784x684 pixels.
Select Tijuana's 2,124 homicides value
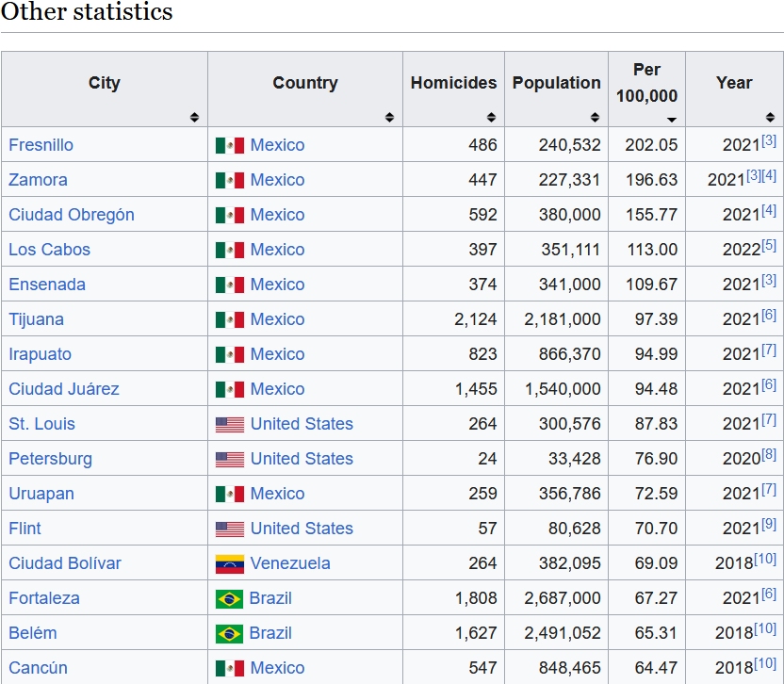[x=476, y=319]
